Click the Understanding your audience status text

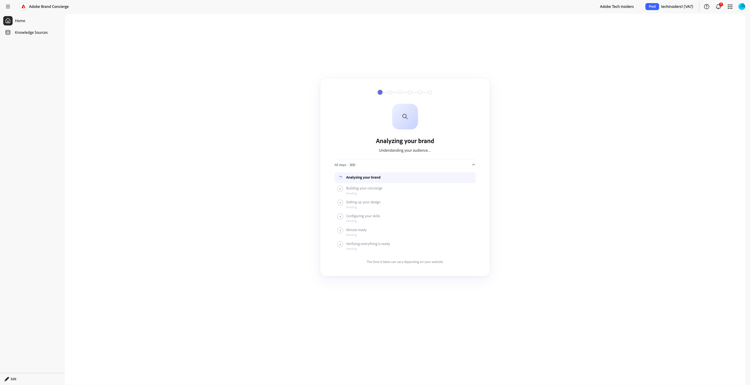[x=405, y=150]
